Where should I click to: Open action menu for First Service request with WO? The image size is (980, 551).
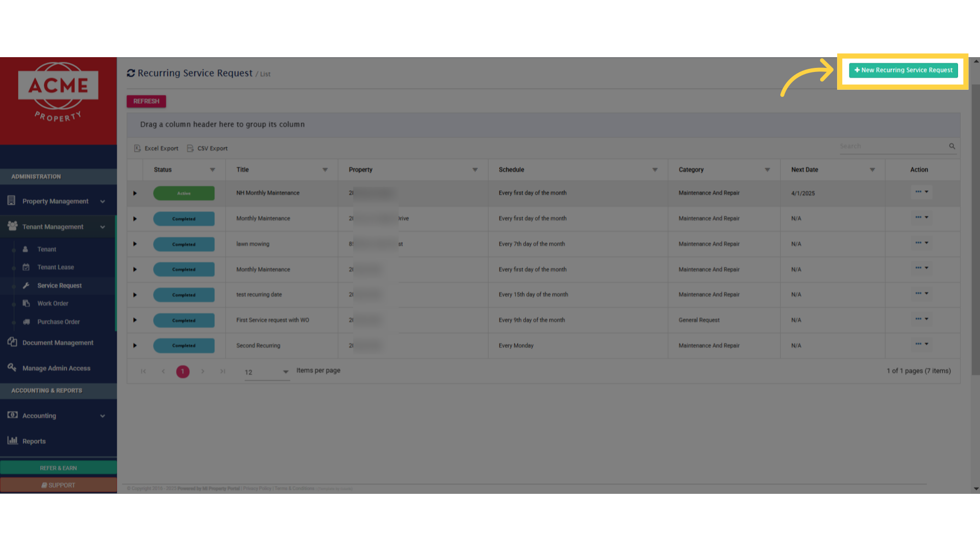click(922, 319)
